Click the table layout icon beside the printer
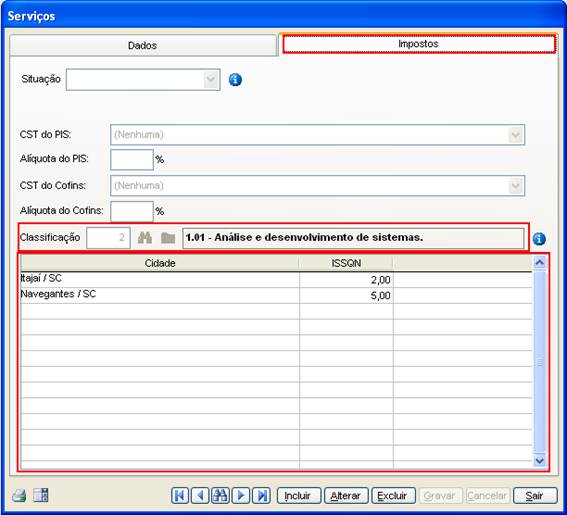 click(41, 495)
